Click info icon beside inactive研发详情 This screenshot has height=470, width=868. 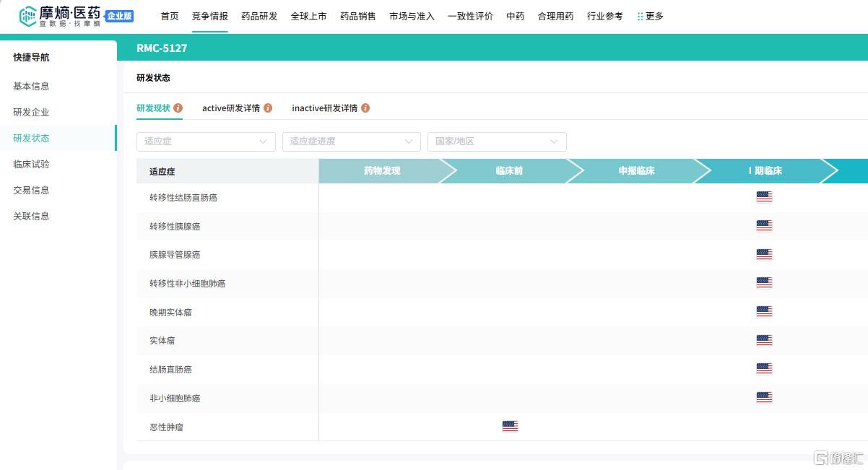(365, 108)
